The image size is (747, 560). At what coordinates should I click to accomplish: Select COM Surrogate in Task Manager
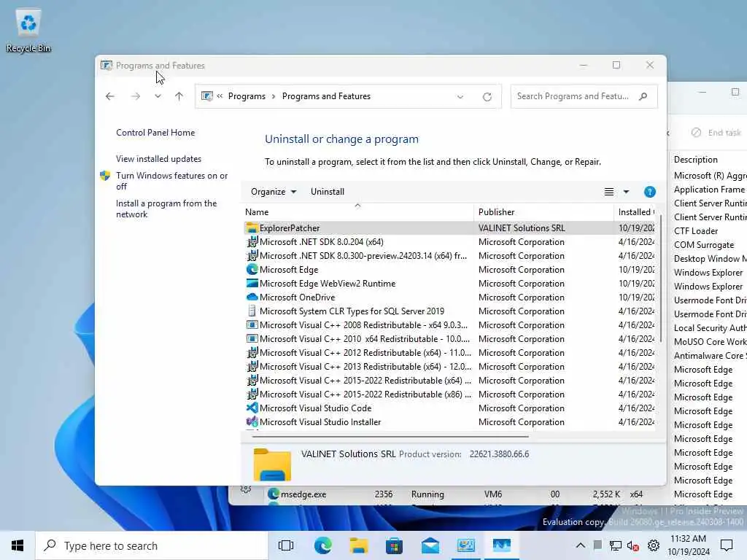click(704, 245)
